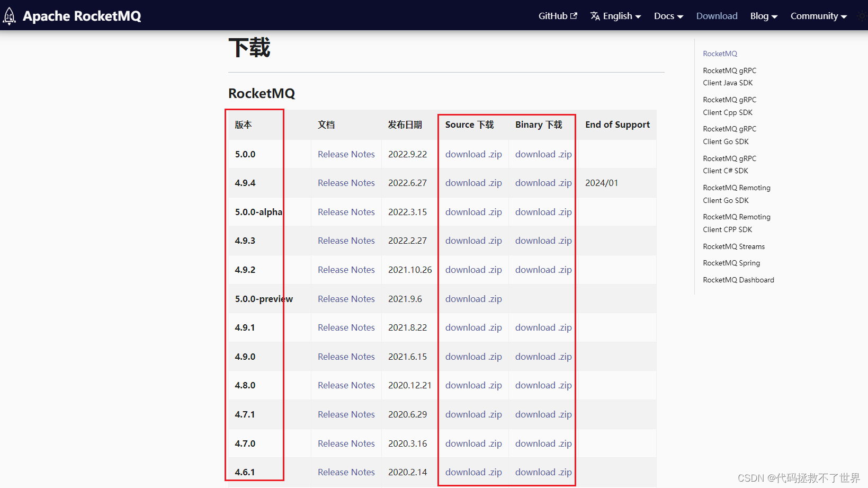Open Release Notes for version 4.7.0

(x=346, y=443)
